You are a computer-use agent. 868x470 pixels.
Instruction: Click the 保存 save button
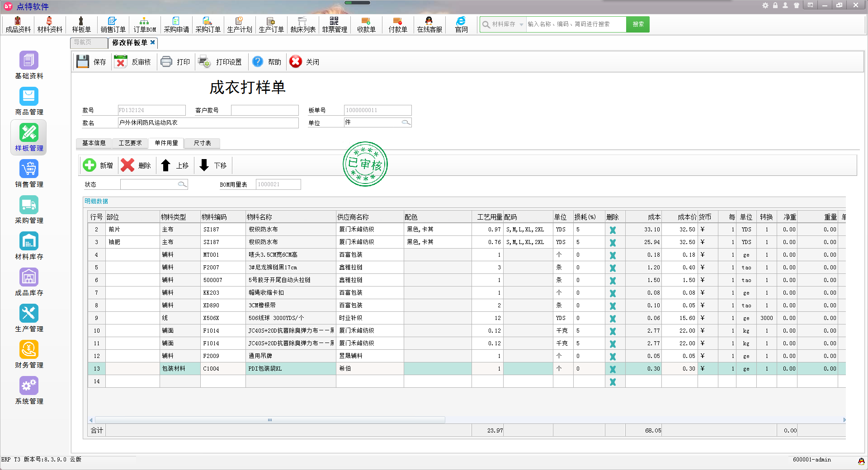click(91, 61)
